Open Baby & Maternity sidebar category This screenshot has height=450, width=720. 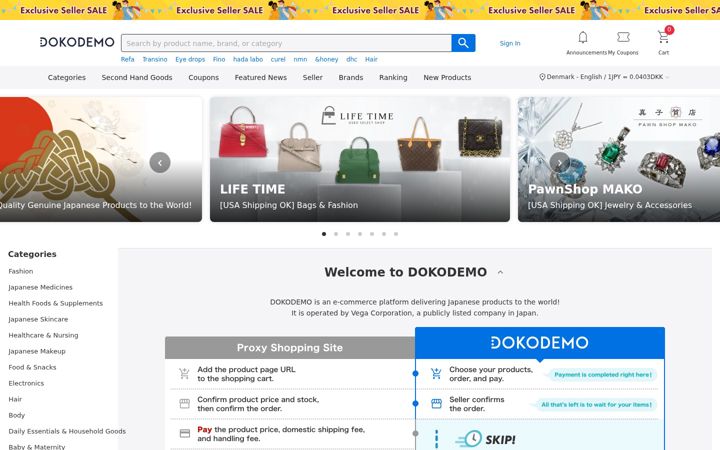click(x=37, y=446)
